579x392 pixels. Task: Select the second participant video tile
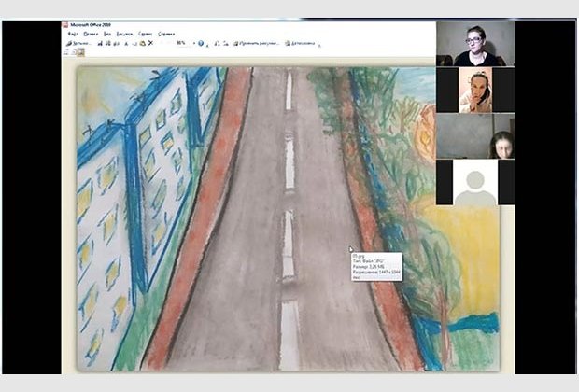coord(475,90)
